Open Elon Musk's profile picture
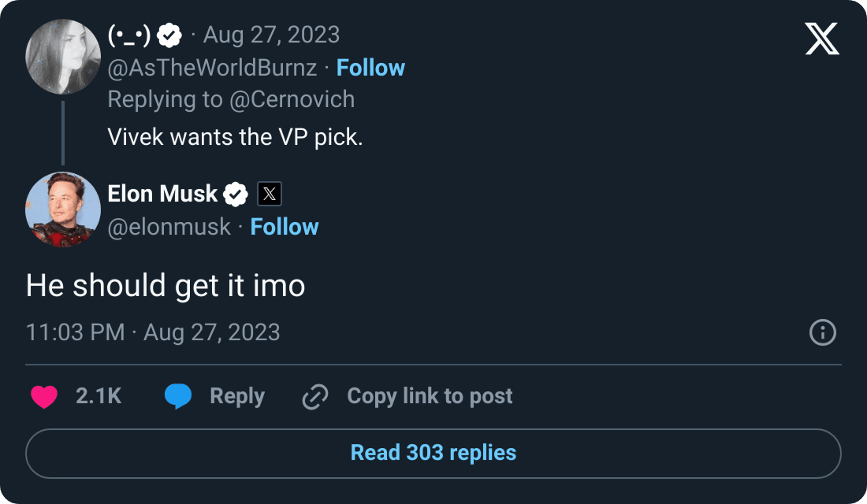The height and width of the screenshot is (504, 867). pos(62,210)
